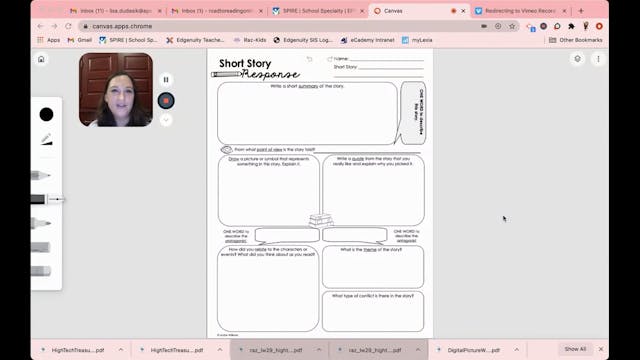640x360 pixels.
Task: Open the Apps bookmark shortcut
Action: point(49,40)
